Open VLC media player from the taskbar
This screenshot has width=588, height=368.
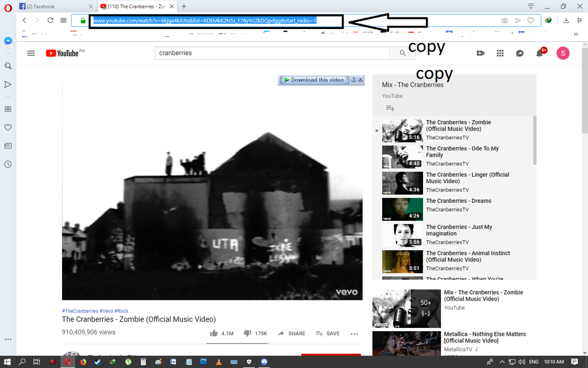pyautogui.click(x=218, y=362)
